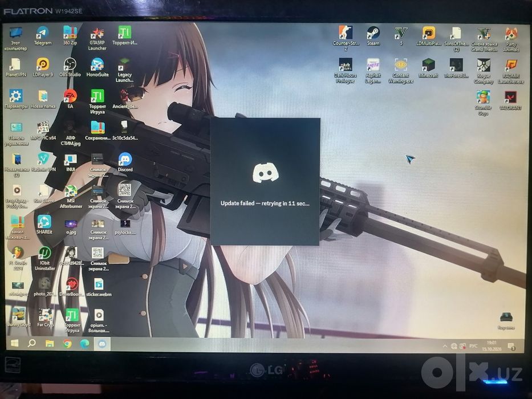Select the MSI Afterburner icon
This screenshot has width=532, height=399.
coord(71,197)
